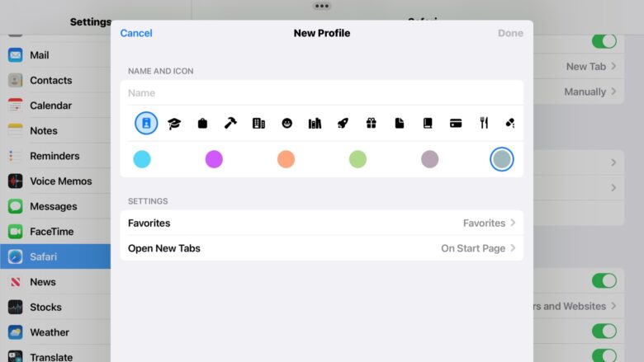The height and width of the screenshot is (362, 644).
Task: Open Weather settings in sidebar
Action: pos(55,332)
